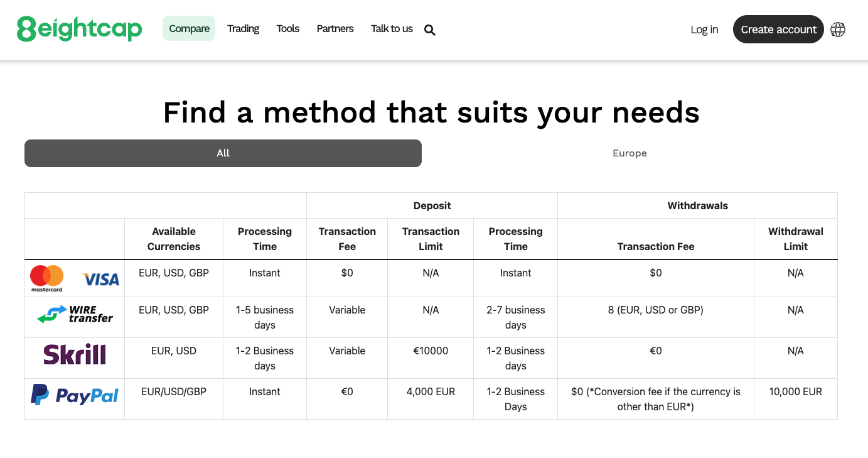Click PayPal's '$0 (*Conversion fee...' cell

656,399
